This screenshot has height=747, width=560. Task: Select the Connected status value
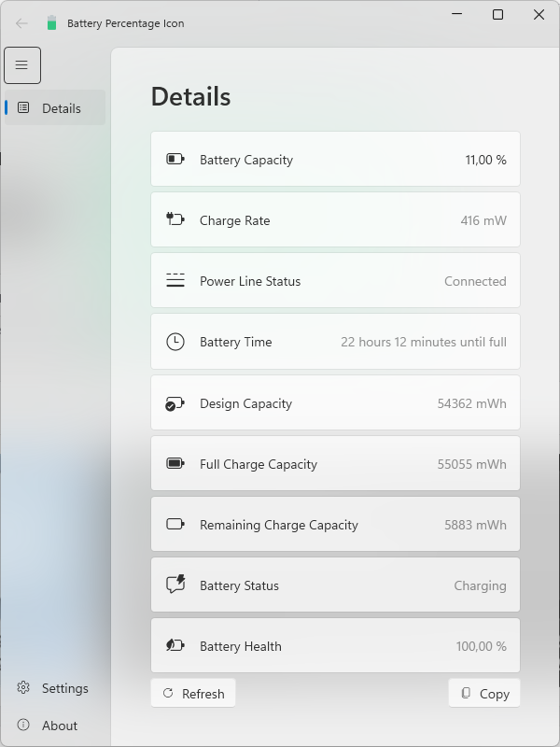tap(475, 281)
